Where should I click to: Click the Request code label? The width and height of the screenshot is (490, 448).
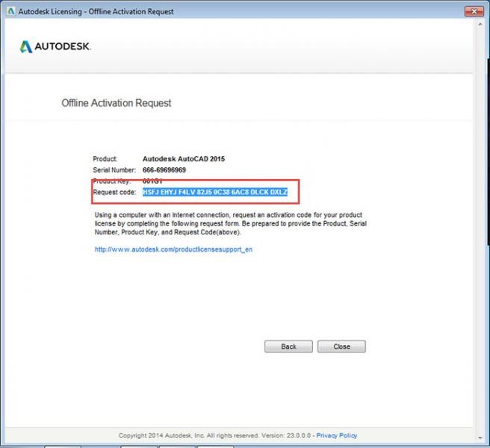[114, 192]
